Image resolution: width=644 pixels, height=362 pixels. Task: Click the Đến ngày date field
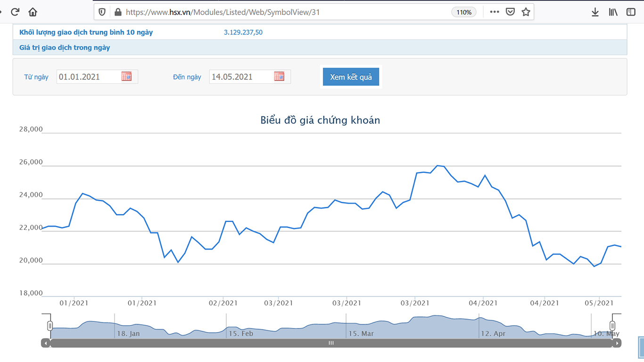[x=240, y=77]
